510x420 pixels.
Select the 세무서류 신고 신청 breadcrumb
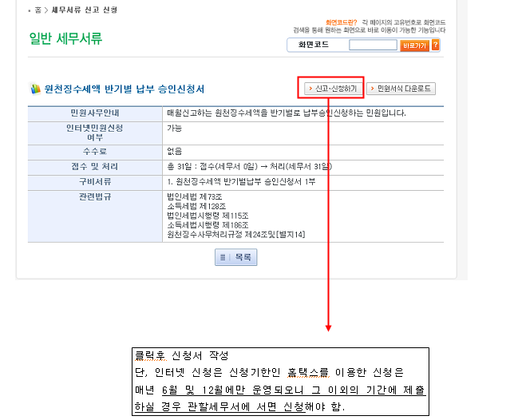pyautogui.click(x=85, y=10)
